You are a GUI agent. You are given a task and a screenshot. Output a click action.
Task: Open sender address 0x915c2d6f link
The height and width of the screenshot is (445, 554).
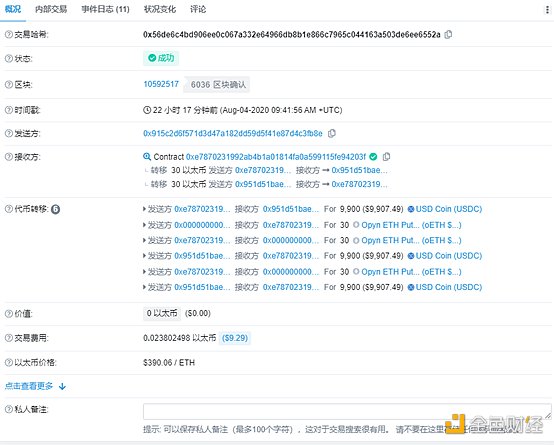(233, 133)
